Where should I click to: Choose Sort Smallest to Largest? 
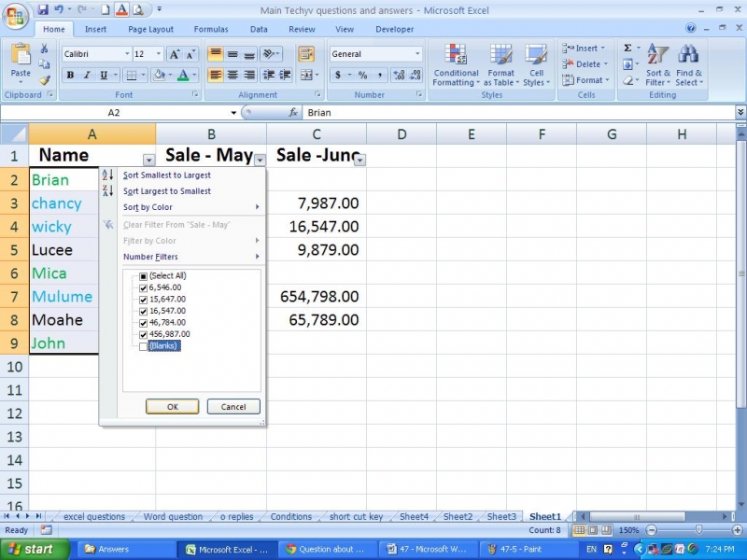click(166, 175)
